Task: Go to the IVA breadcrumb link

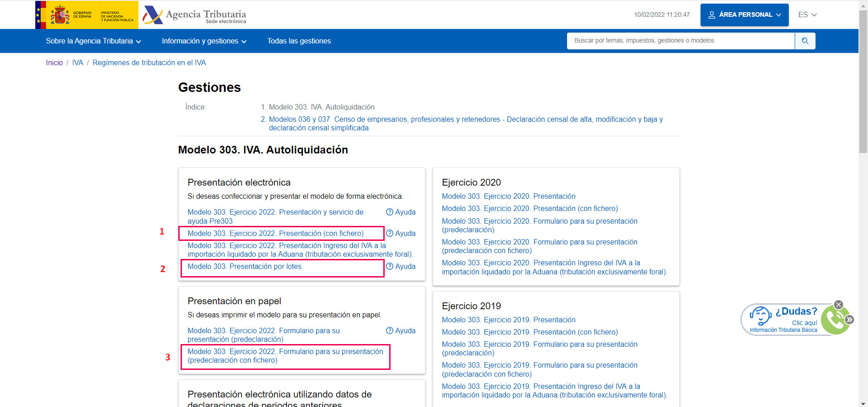Action: click(x=78, y=62)
